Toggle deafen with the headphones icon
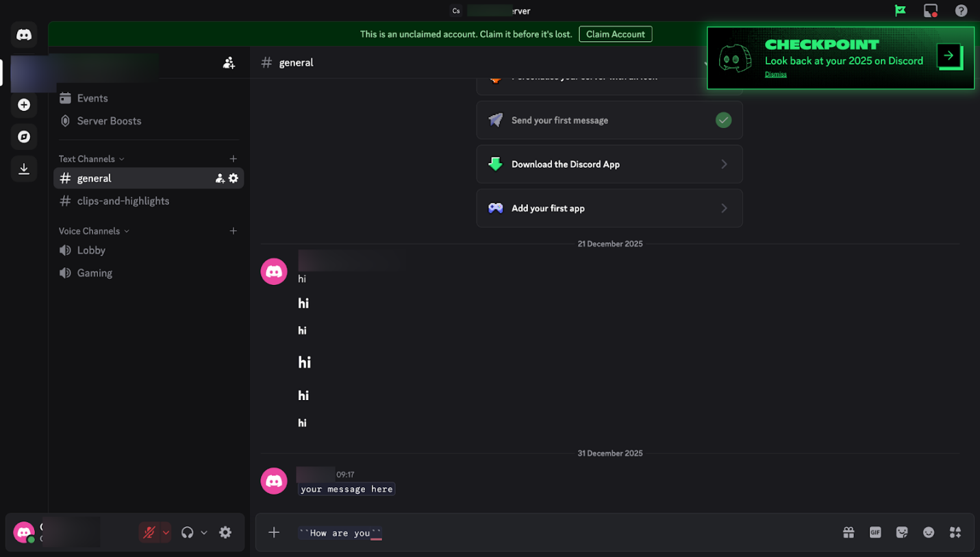This screenshot has height=557, width=980. click(x=186, y=532)
